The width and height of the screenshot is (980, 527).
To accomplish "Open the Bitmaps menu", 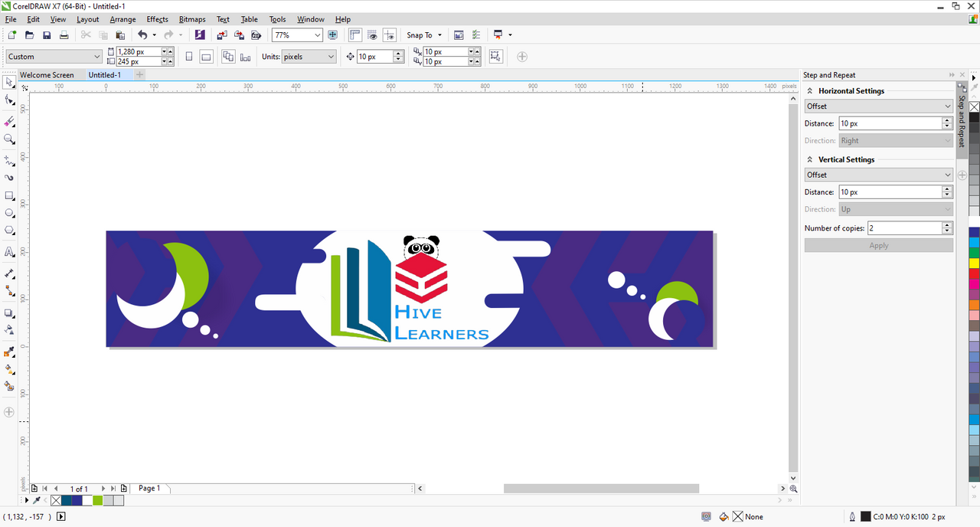I will tap(192, 19).
